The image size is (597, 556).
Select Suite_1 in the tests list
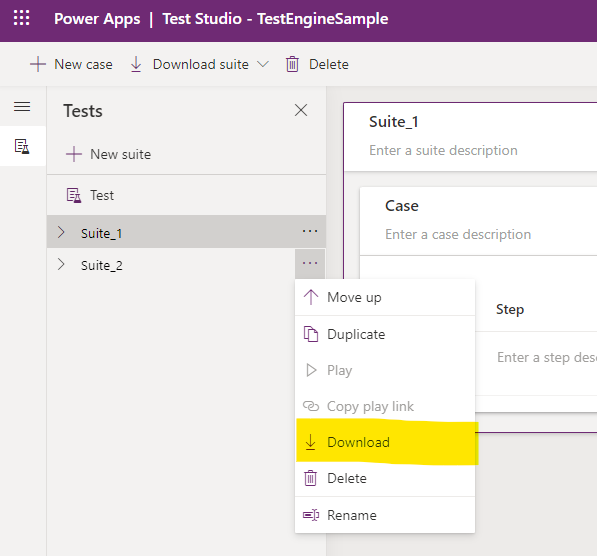coord(186,232)
